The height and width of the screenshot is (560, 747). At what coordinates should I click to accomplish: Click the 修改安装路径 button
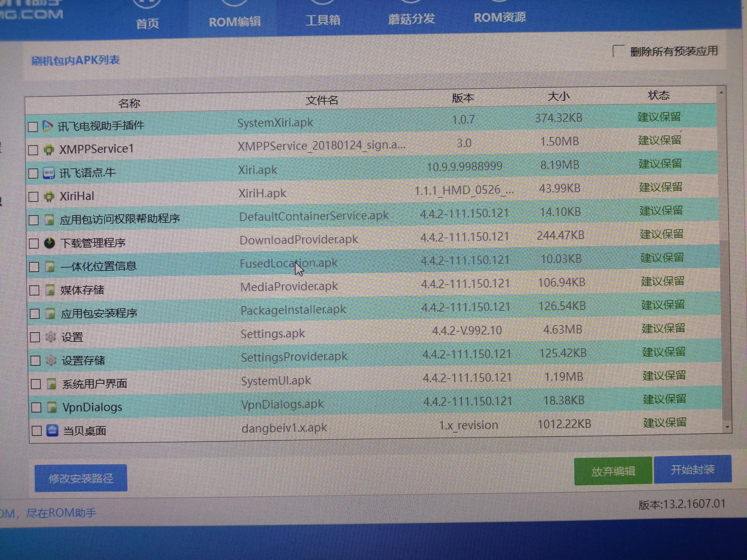click(81, 478)
